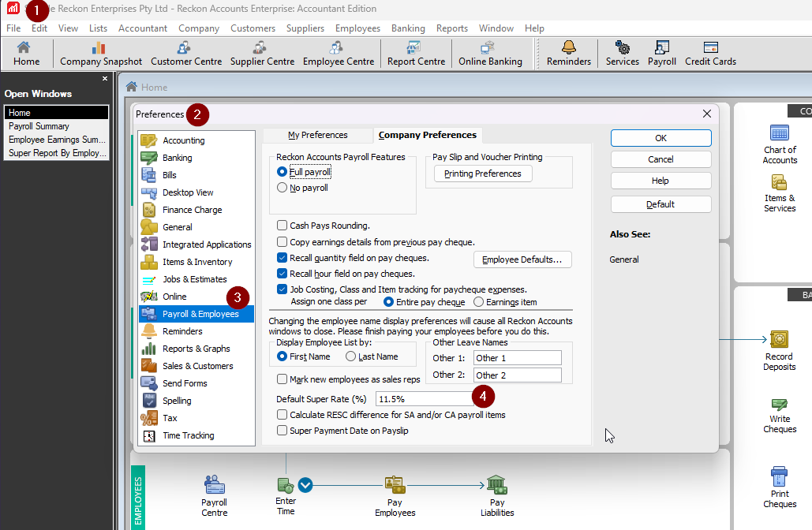The image size is (812, 530).
Task: Untick Job Costing, Class and Item tracking
Action: [x=283, y=289]
